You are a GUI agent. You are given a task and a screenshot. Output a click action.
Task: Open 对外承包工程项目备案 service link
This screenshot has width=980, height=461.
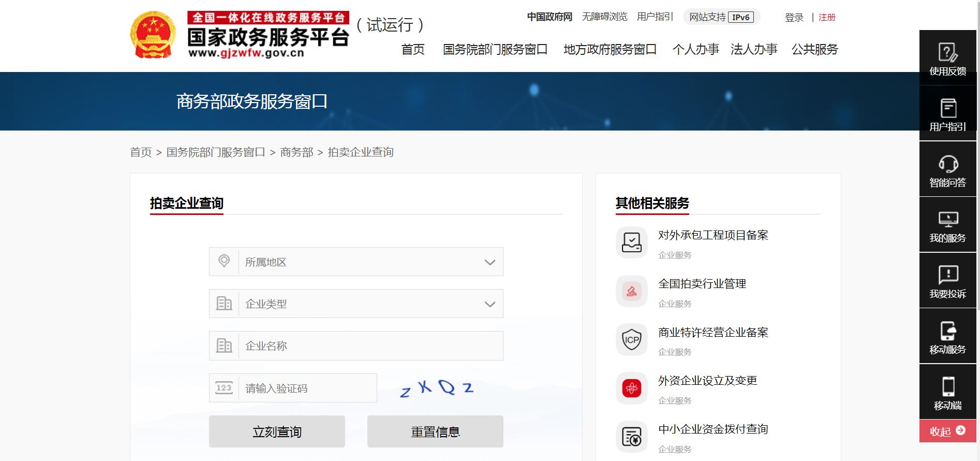tap(713, 235)
